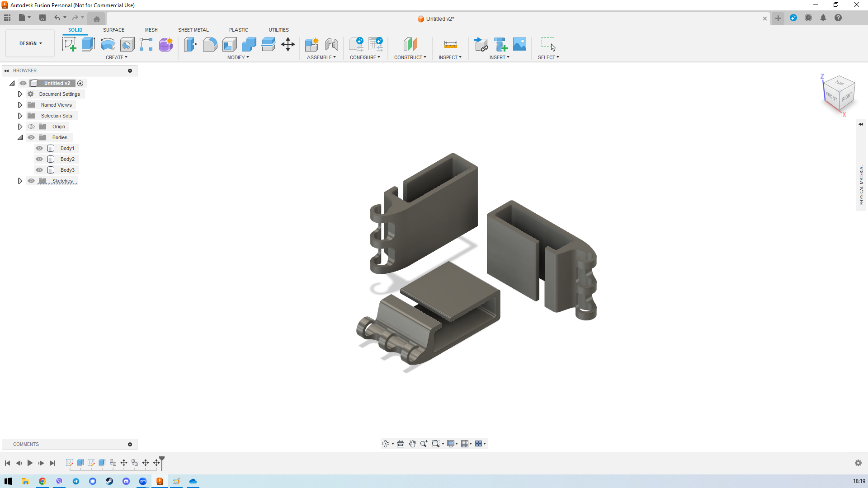Screen dimensions: 868x488
Task: Expand the Sketches folder
Action: [20, 181]
